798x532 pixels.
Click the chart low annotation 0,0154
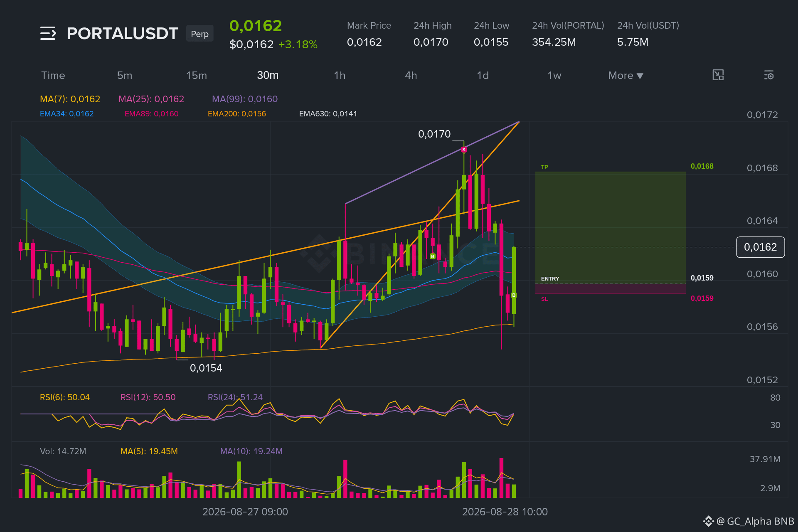[206, 368]
